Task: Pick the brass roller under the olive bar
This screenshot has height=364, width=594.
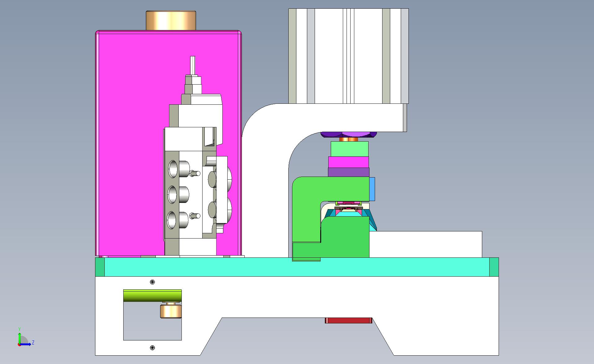Action: (170, 311)
